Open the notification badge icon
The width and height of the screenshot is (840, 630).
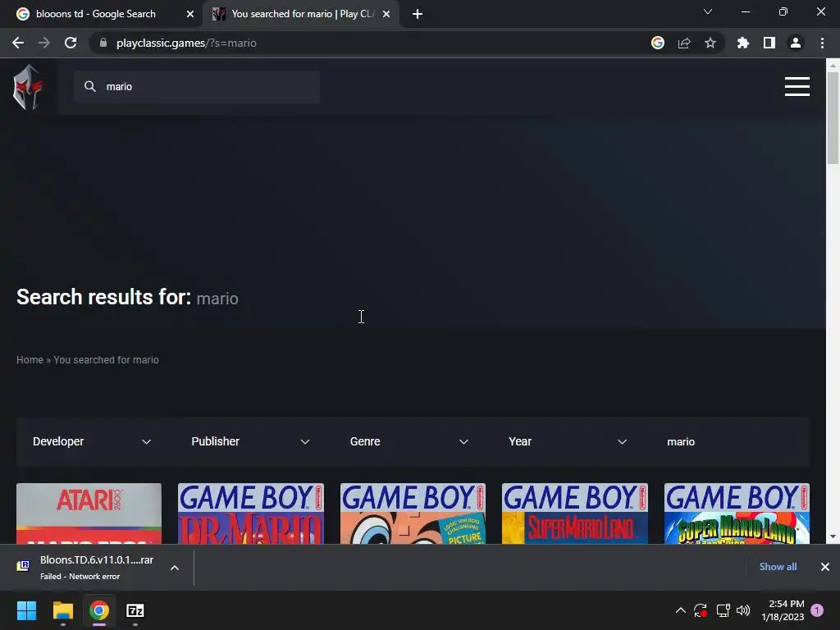[x=817, y=610]
